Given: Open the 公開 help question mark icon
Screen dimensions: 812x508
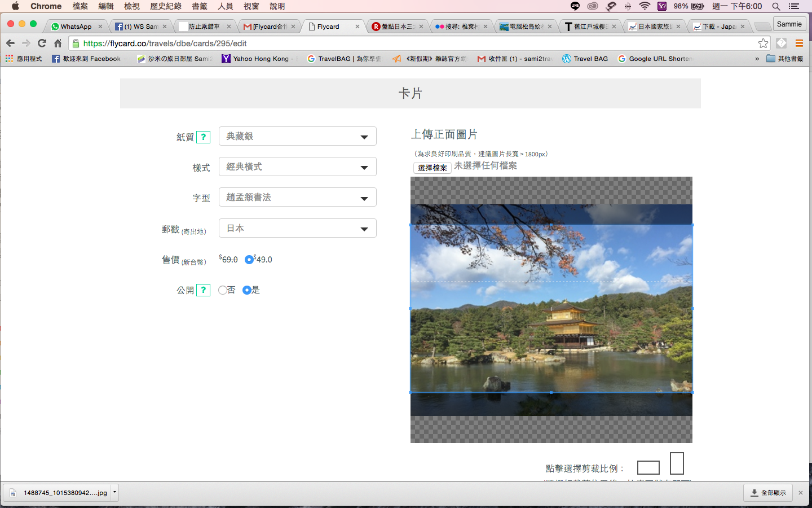Looking at the screenshot, I should click(204, 290).
